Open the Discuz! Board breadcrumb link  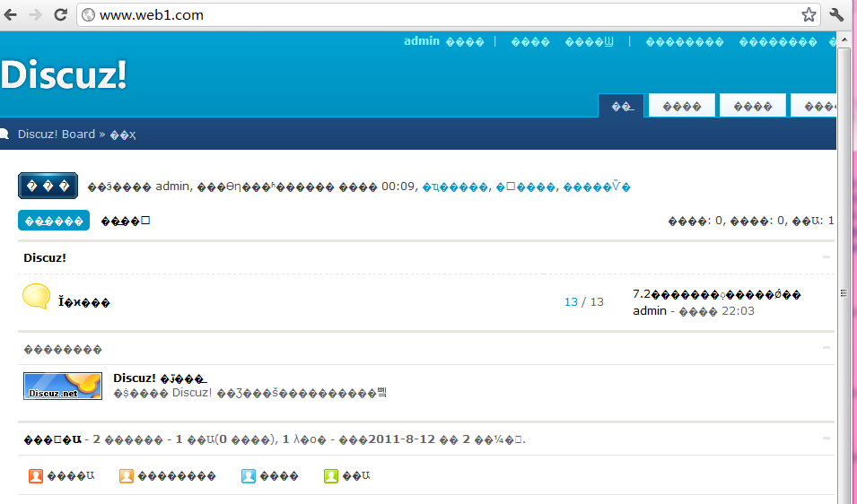click(57, 135)
